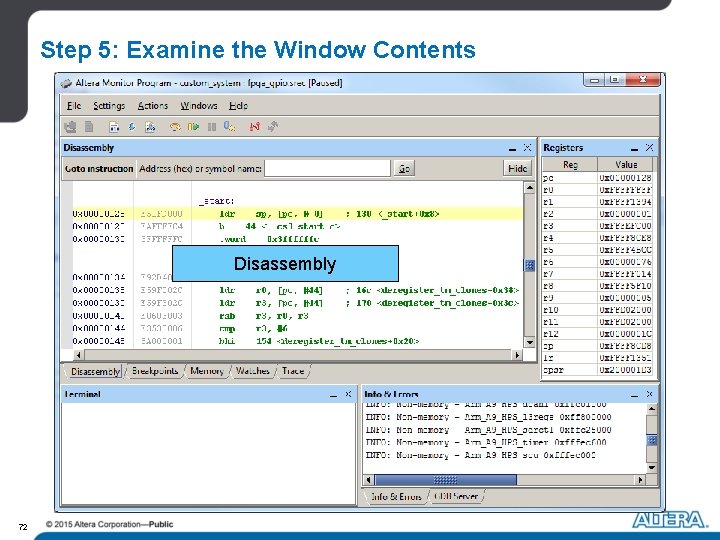Select the Arm_A9_HPS_l3regs info line
Image resolution: width=720 pixels, height=540 pixels.
pos(488,417)
